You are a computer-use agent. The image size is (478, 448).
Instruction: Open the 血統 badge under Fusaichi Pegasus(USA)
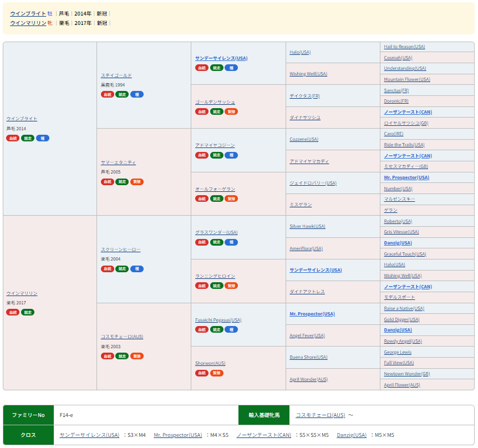(202, 329)
